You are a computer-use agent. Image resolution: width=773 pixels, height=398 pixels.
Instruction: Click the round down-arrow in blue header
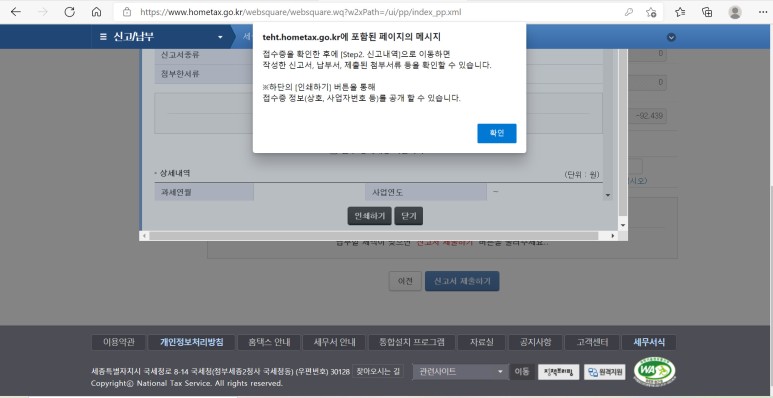pyautogui.click(x=671, y=37)
